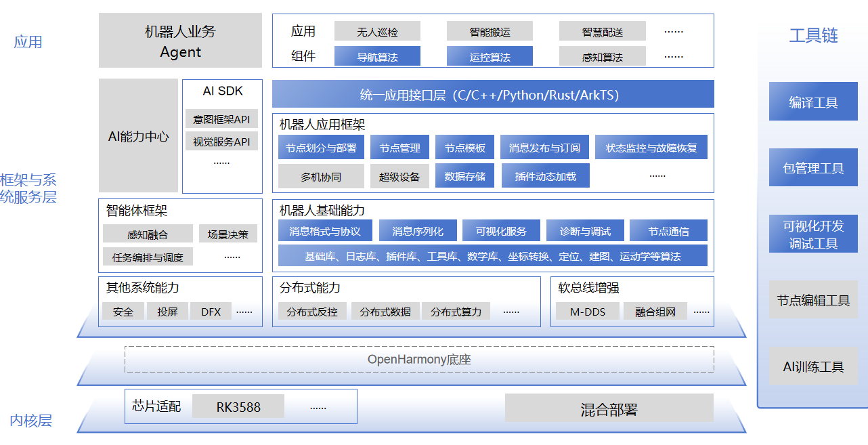
Task: Select the RK3588 chip box
Action: point(238,407)
